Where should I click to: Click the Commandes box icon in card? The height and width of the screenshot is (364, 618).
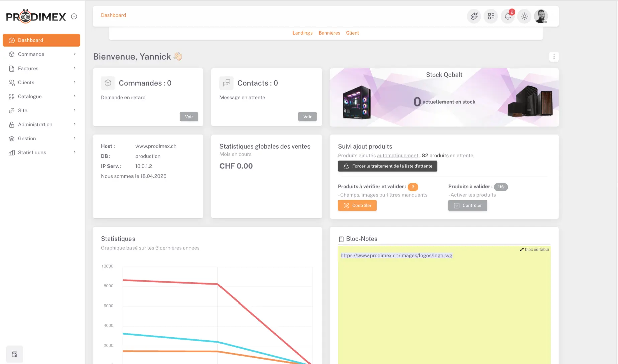coord(108,83)
